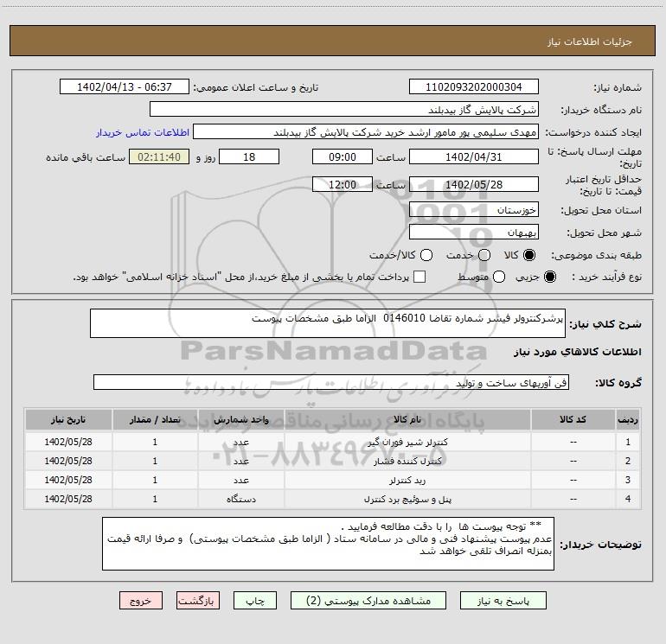This screenshot has width=666, height=644.
Task: Select item پنل و سوئیچ برد کنترل
Action: coord(407,500)
